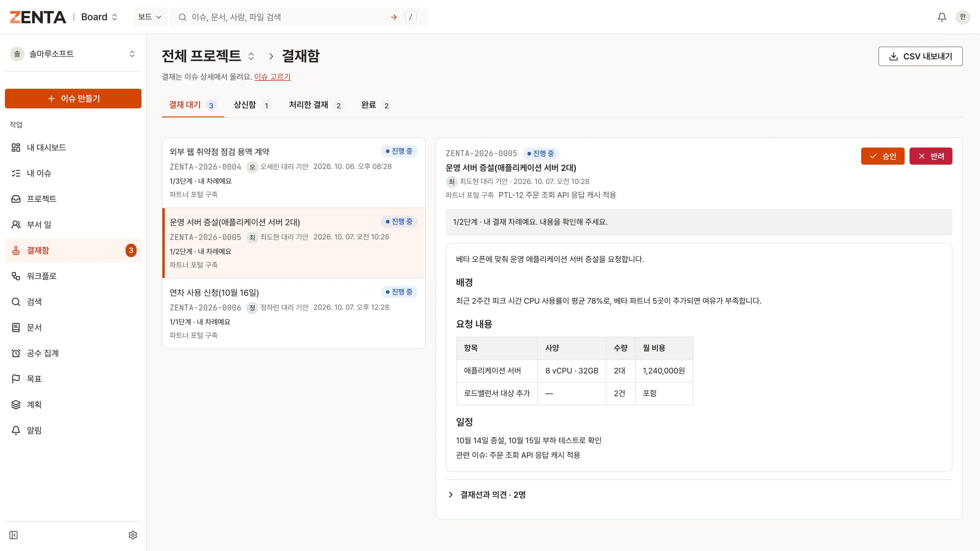Open 알림 in sidebar
The height and width of the screenshot is (551, 980).
tap(73, 430)
